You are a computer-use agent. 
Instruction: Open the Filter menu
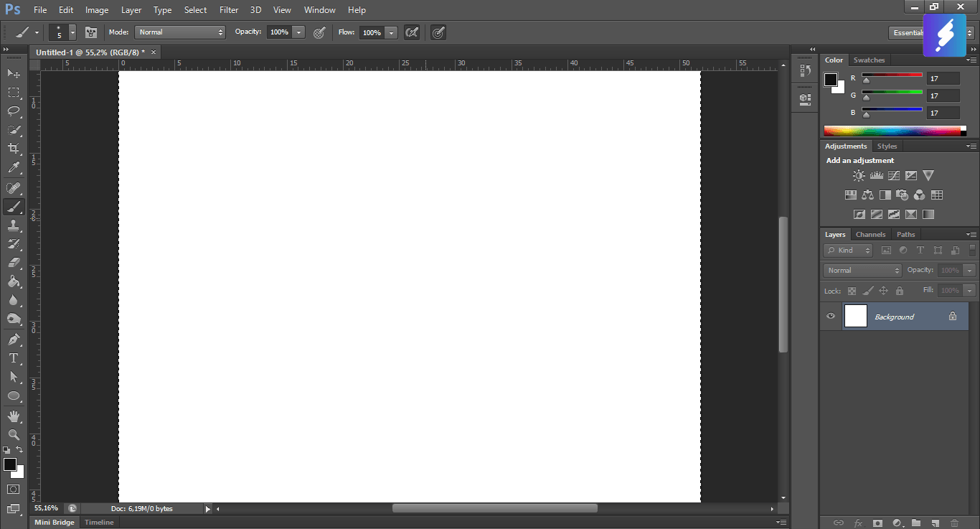coord(228,9)
